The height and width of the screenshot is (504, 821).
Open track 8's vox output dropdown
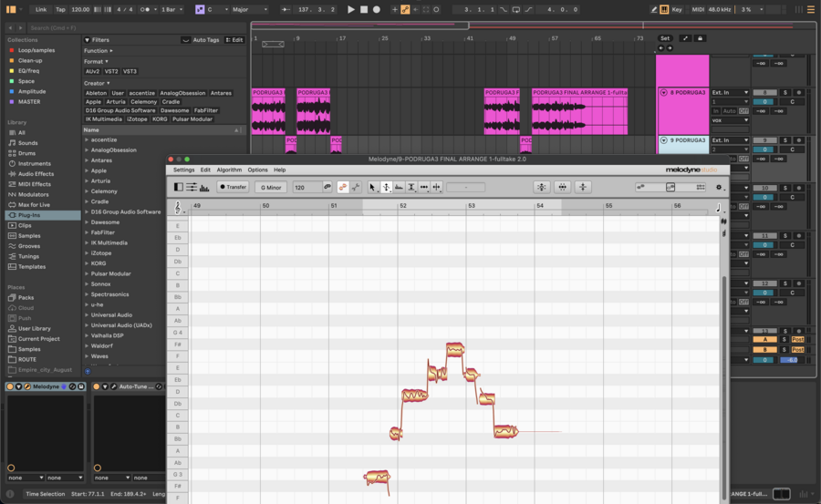pyautogui.click(x=730, y=120)
